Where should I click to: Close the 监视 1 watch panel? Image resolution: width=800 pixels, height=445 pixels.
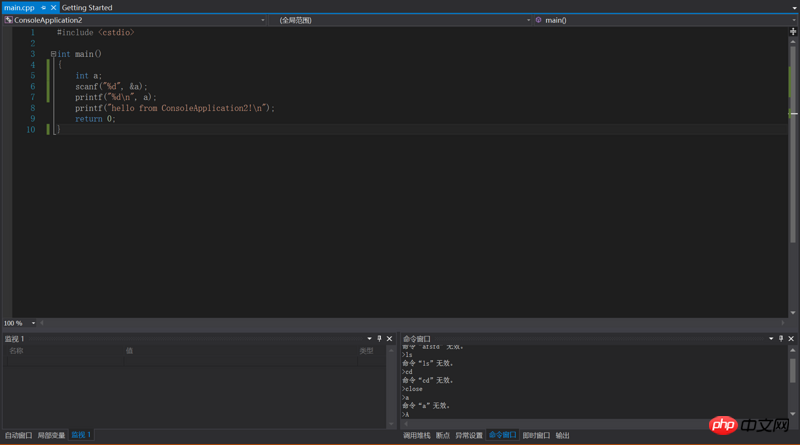point(390,339)
